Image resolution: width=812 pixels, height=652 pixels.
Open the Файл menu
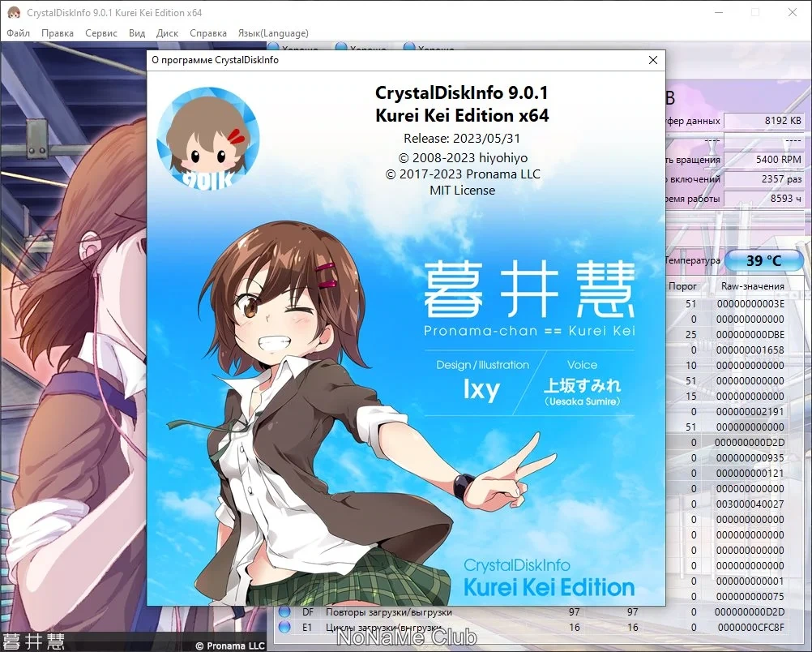(x=18, y=33)
